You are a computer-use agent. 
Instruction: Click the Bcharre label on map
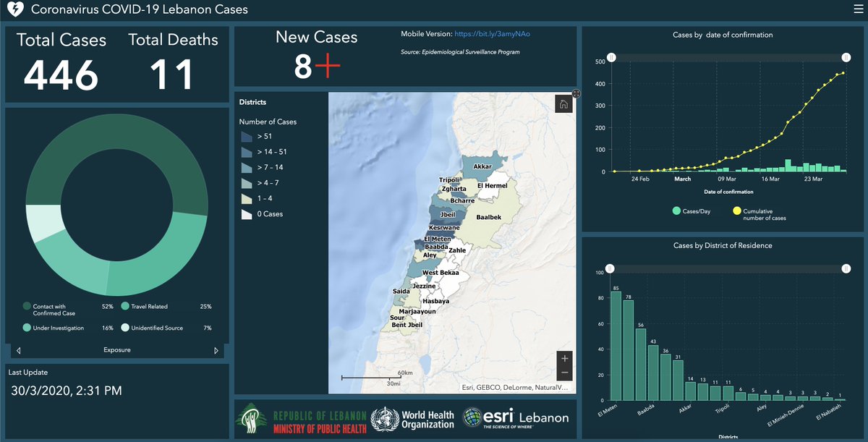coord(462,200)
